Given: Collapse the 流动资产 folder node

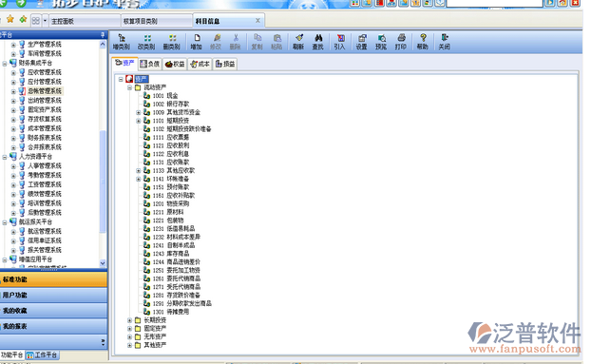Looking at the screenshot, I should coord(129,87).
